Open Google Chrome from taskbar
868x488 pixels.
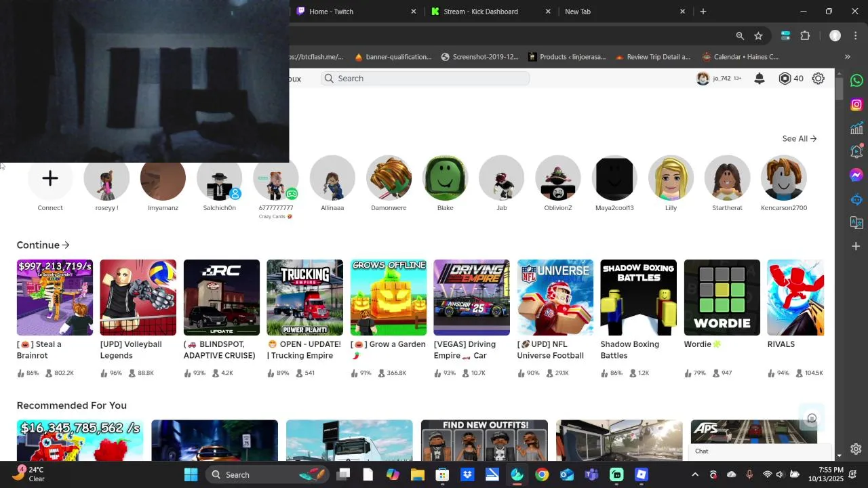click(542, 474)
